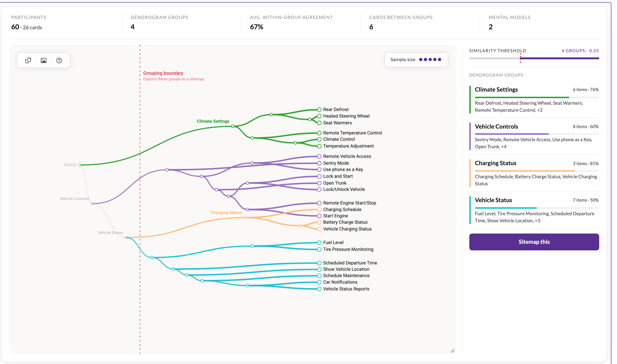Image resolution: width=617 pixels, height=364 pixels.
Task: Adjust the similarity threshold slider handle
Action: (520, 58)
